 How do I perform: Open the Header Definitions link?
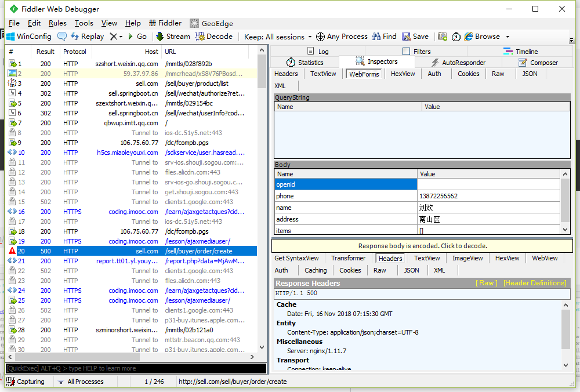click(x=534, y=283)
